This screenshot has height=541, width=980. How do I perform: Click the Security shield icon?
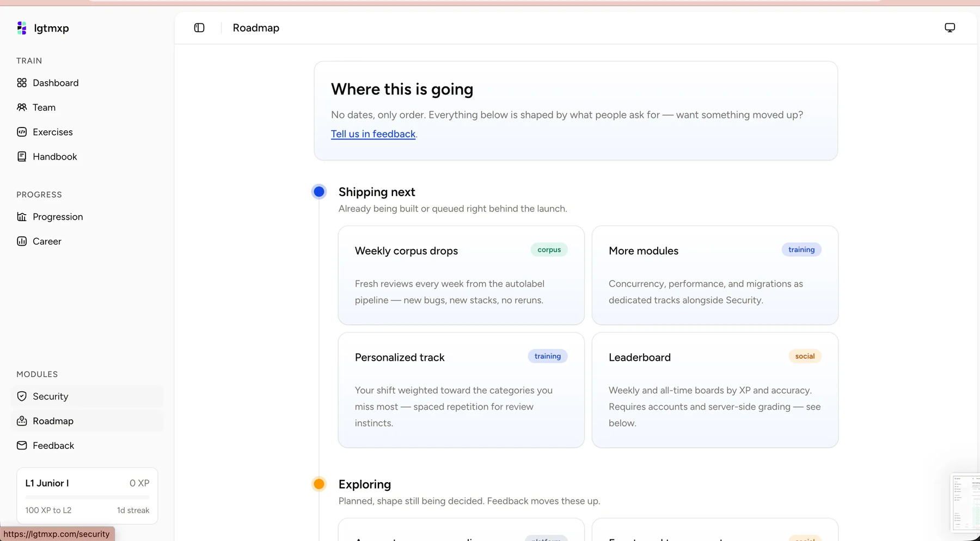click(22, 397)
